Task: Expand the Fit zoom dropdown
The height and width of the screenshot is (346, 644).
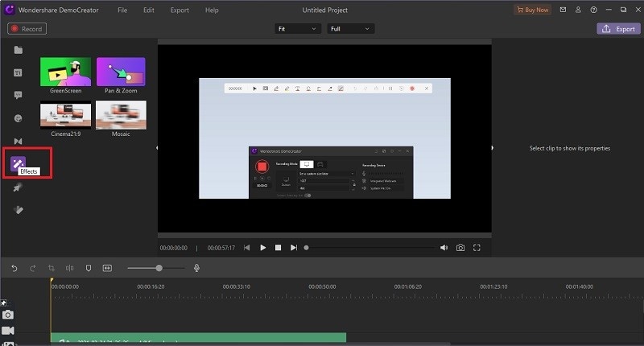Action: click(297, 29)
